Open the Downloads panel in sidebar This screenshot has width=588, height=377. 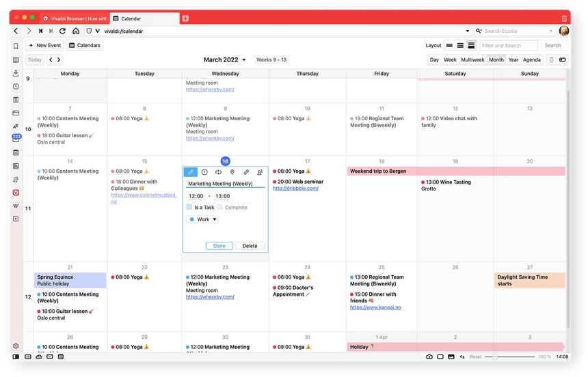point(16,73)
